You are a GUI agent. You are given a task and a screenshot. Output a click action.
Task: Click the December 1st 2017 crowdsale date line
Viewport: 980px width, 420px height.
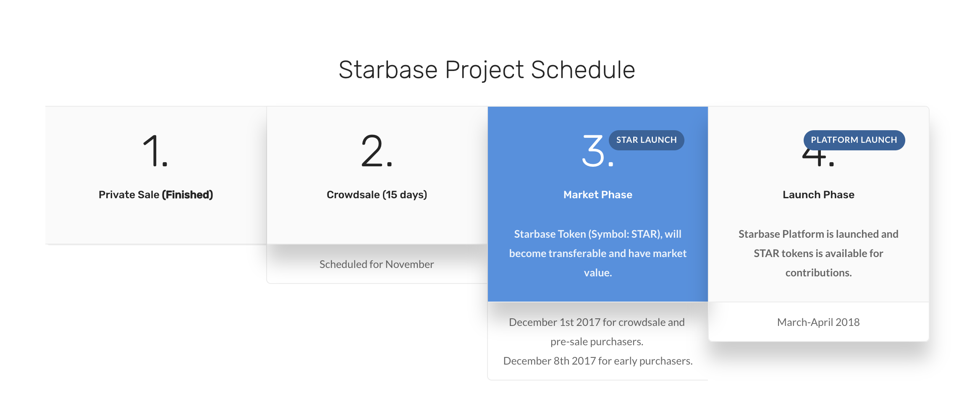(x=597, y=322)
